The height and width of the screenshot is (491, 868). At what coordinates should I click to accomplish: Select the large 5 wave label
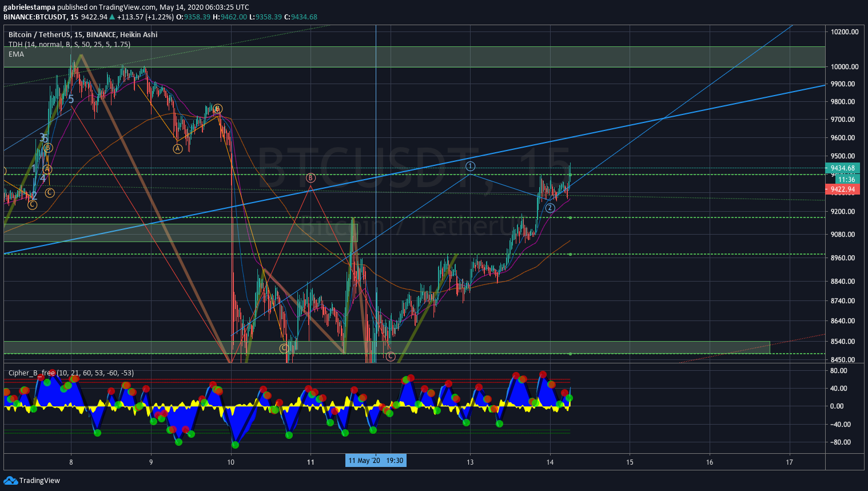[71, 100]
